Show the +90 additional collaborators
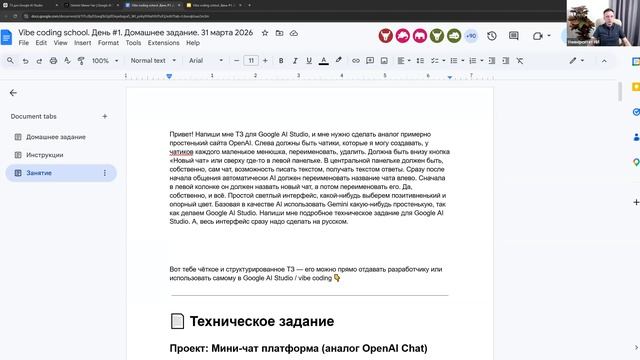 pyautogui.click(x=471, y=36)
